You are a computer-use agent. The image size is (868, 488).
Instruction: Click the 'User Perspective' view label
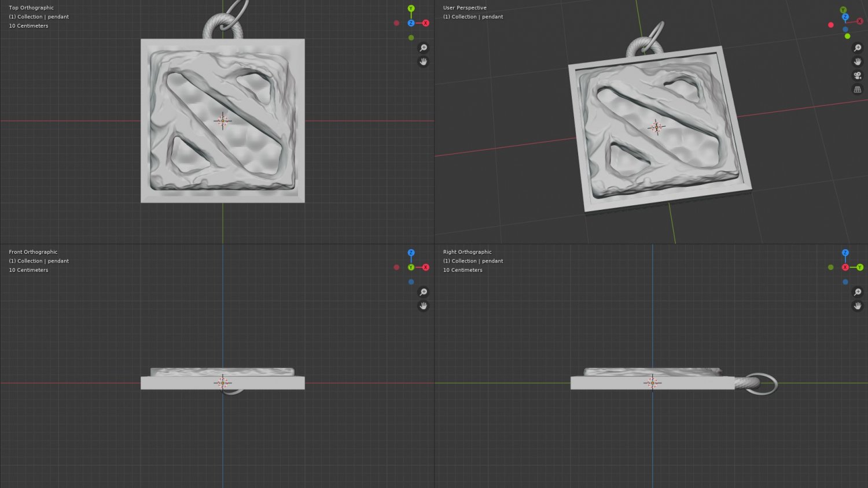pos(465,8)
